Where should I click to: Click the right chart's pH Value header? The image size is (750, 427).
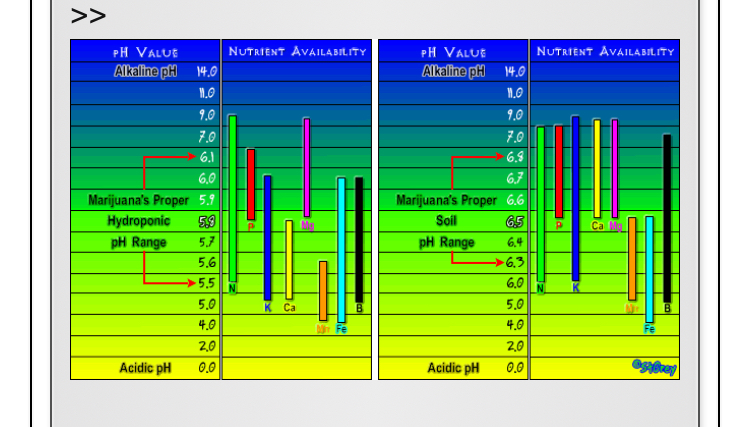coord(453,51)
